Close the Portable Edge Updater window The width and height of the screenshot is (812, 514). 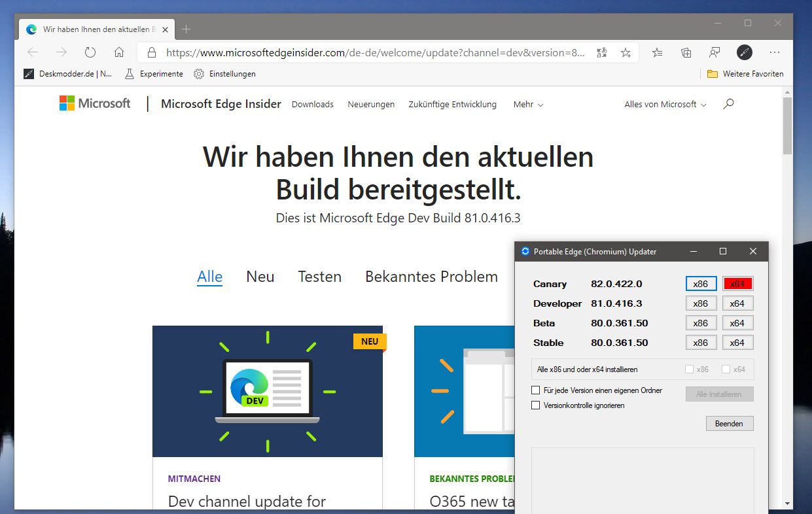pos(753,251)
